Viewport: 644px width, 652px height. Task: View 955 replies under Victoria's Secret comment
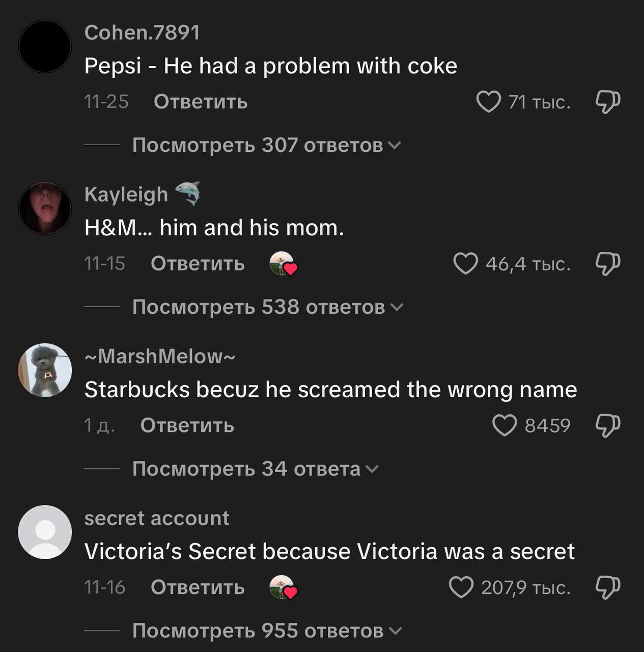pyautogui.click(x=266, y=631)
